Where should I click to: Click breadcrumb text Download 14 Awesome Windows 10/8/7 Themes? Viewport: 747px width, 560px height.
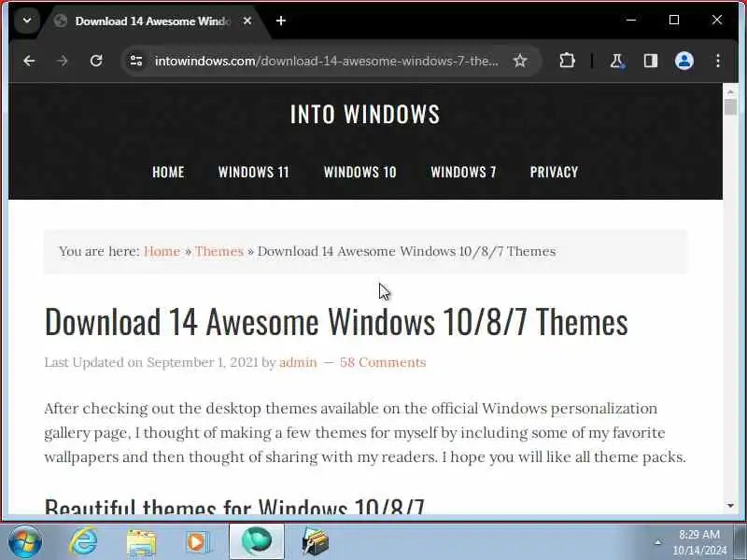[406, 251]
